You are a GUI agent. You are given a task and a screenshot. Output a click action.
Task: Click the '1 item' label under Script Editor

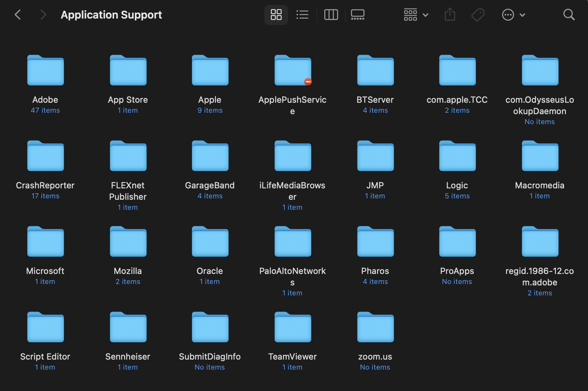[45, 367]
